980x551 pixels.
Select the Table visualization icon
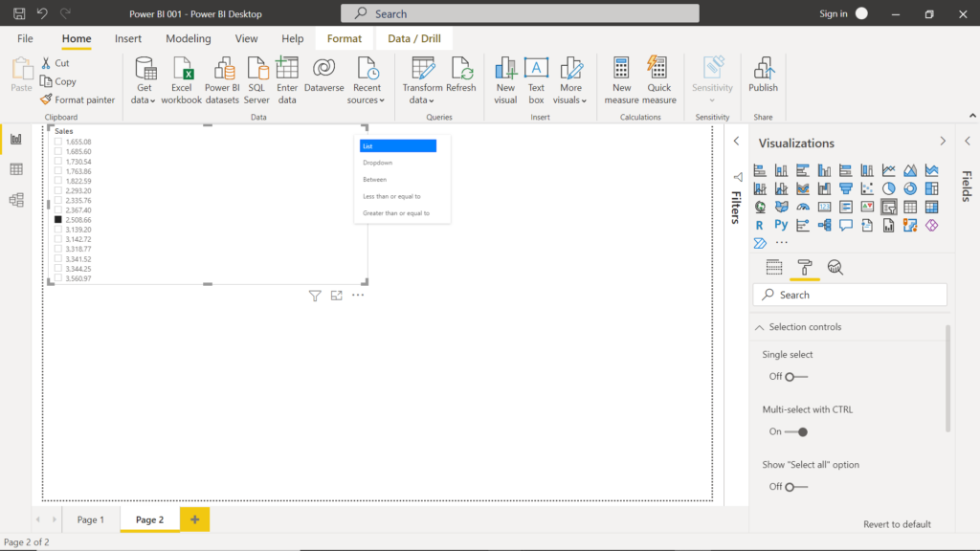909,207
